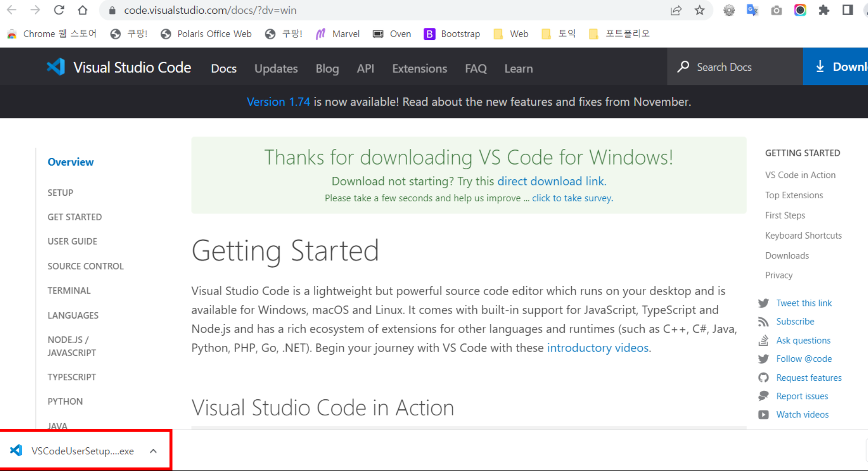Click the Twitter icon beside Follow @code
The width and height of the screenshot is (868, 471).
tap(763, 359)
